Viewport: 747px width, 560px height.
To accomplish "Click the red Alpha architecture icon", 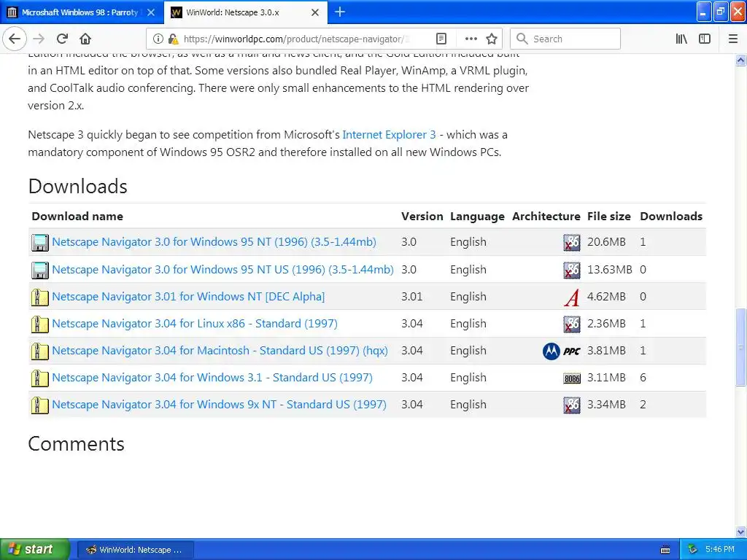I will tap(572, 297).
